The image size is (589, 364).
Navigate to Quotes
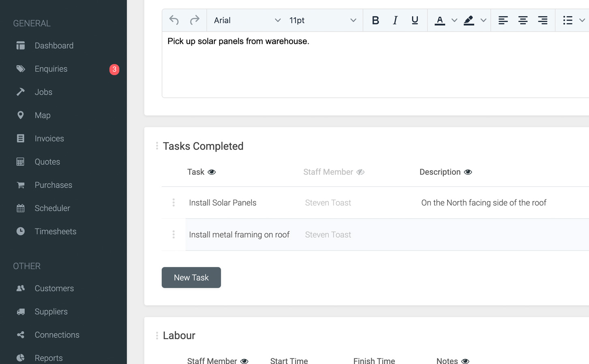click(x=47, y=162)
